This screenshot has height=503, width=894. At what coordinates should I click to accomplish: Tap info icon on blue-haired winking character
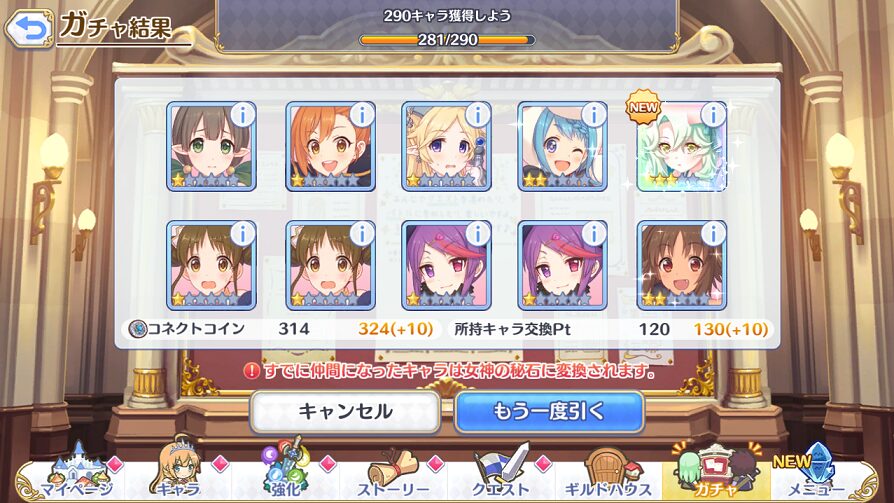coord(594,116)
